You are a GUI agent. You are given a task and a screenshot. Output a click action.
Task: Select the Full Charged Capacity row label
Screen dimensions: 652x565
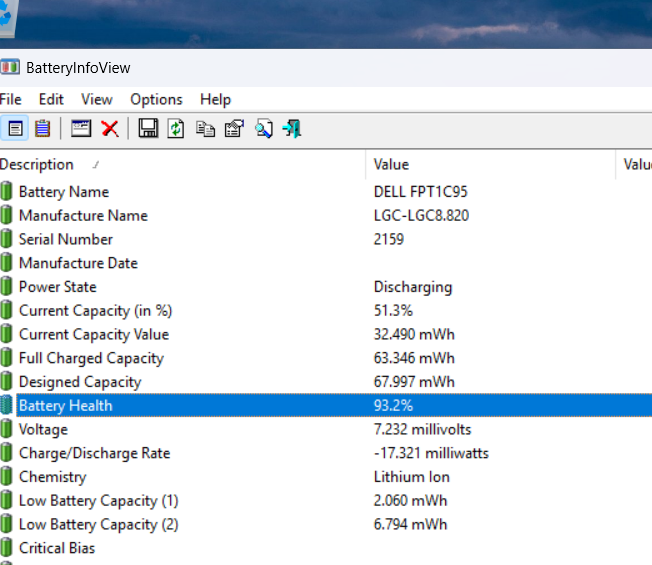(91, 358)
